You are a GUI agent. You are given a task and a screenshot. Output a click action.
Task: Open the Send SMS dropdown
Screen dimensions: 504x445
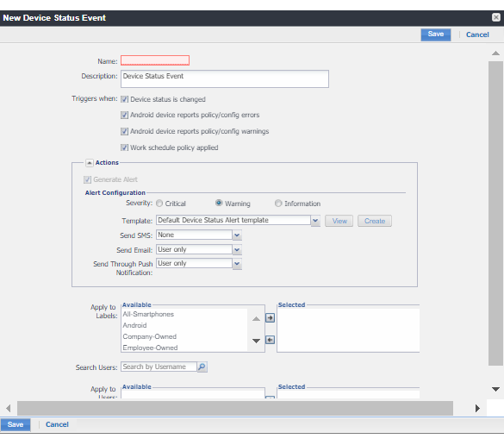coord(237,235)
